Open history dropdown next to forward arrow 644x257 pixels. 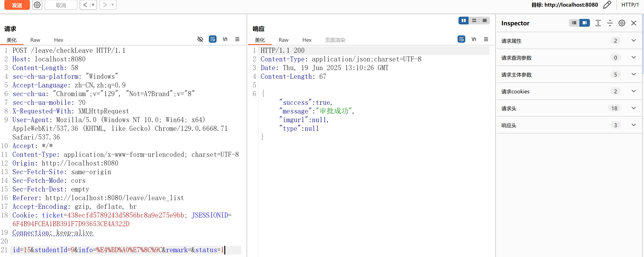(113, 5)
